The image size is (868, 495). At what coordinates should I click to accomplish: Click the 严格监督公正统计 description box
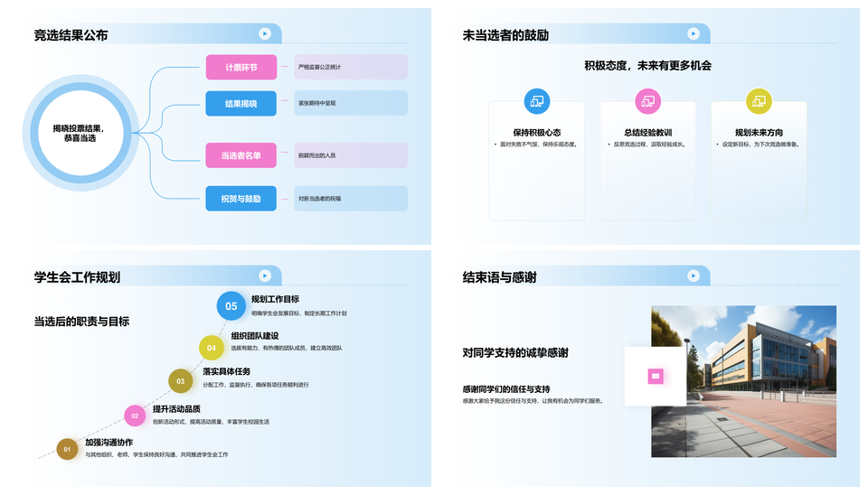[351, 67]
